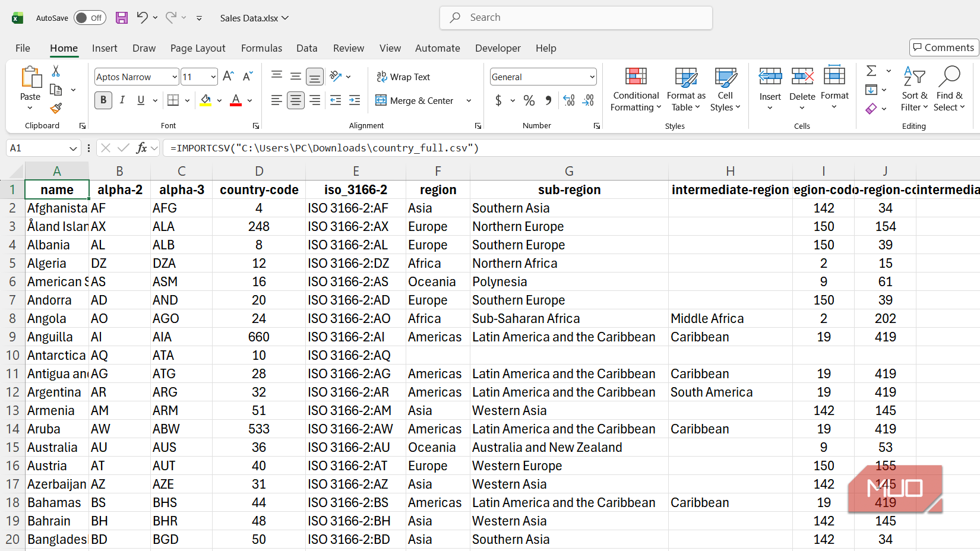Click the Clear eraser icon
Screen dimensions: 980x551
click(x=871, y=108)
